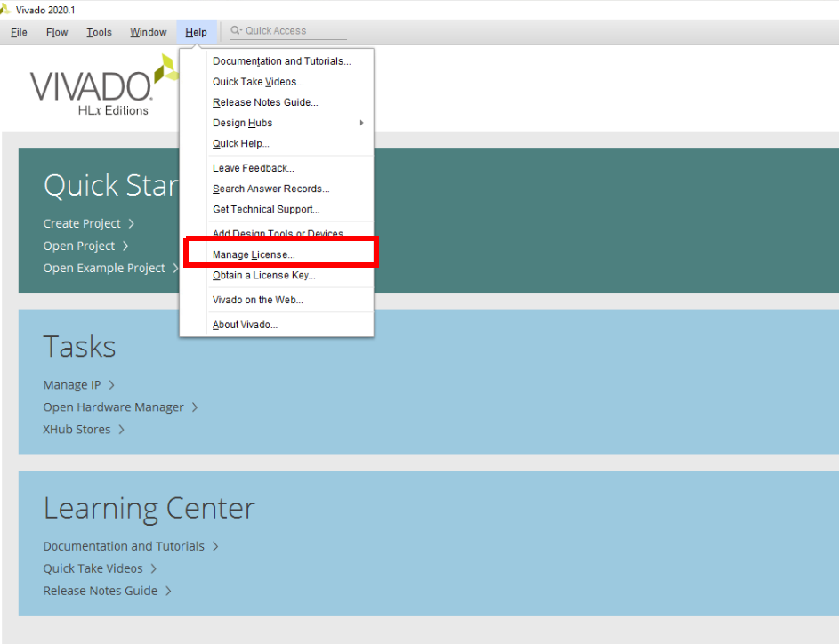Click chevron beside Open Hardware Manager
This screenshot has height=644, width=839.
pos(194,407)
